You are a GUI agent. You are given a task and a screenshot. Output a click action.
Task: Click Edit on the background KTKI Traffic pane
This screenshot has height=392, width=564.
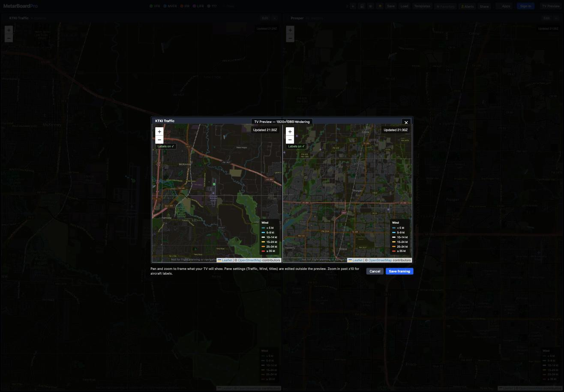265,18
